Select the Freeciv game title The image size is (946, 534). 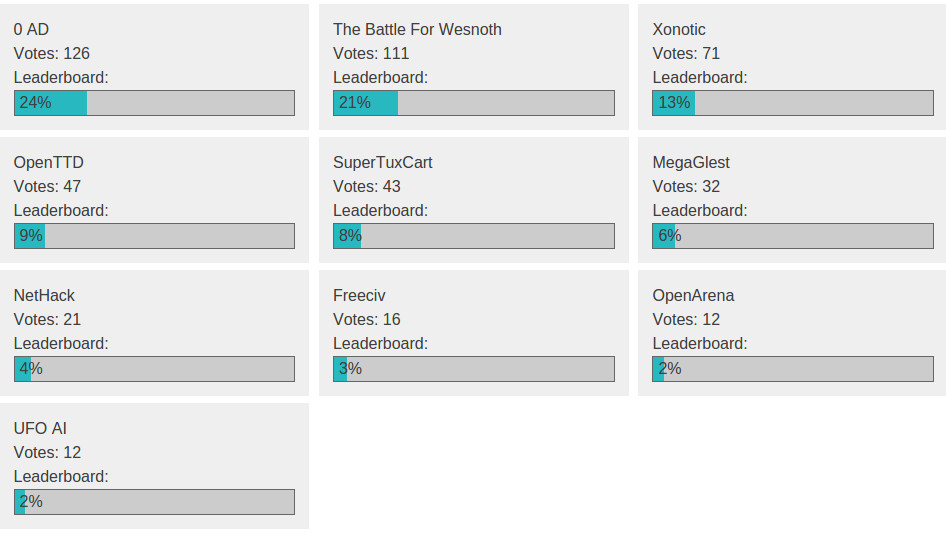359,295
